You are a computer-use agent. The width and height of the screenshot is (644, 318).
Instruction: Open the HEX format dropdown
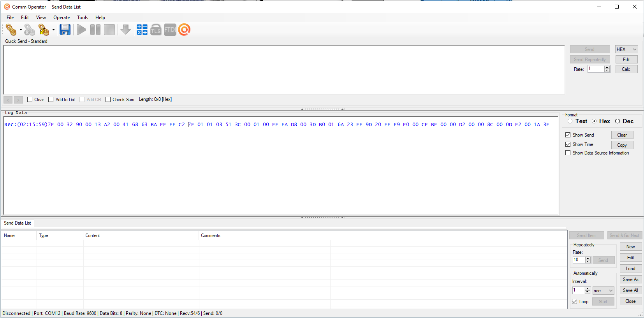626,49
